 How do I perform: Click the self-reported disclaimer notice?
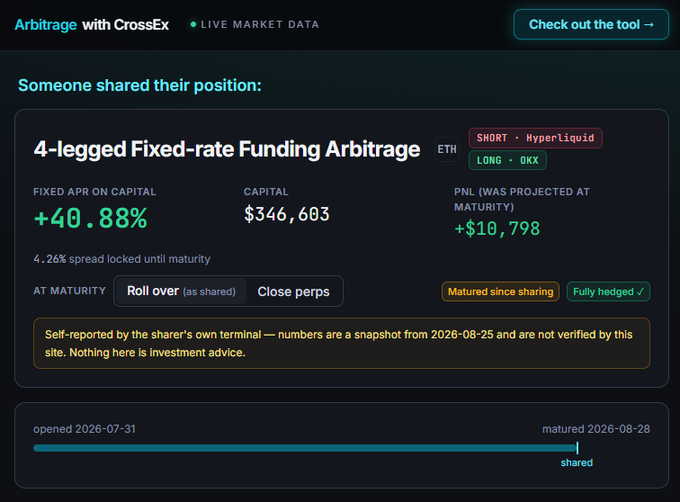coord(341,343)
